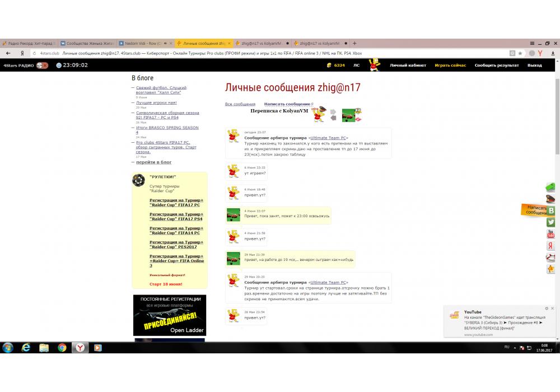Open YouTube notification settings gear

pyautogui.click(x=547, y=308)
